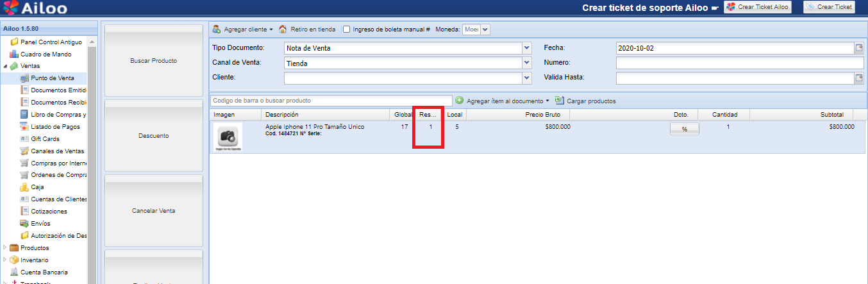The height and width of the screenshot is (284, 868).
Task: Toggle Ingreso de boleta manual checkbox
Action: 347,29
